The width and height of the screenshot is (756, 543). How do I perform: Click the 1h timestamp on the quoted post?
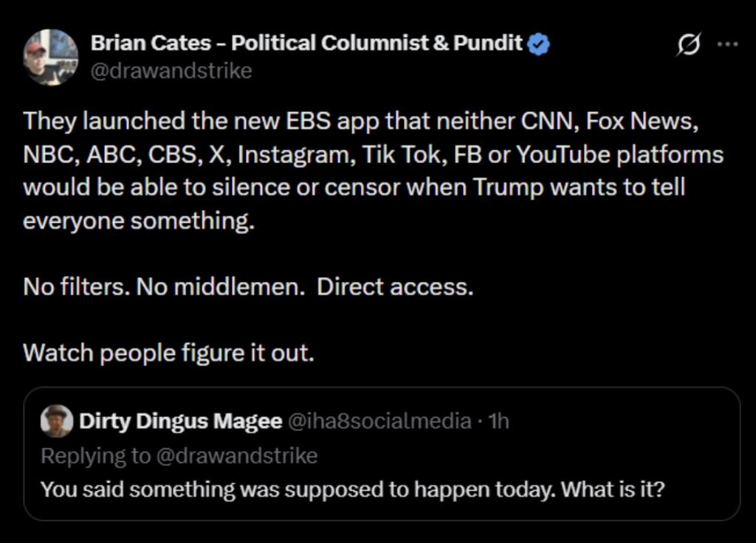(x=499, y=421)
